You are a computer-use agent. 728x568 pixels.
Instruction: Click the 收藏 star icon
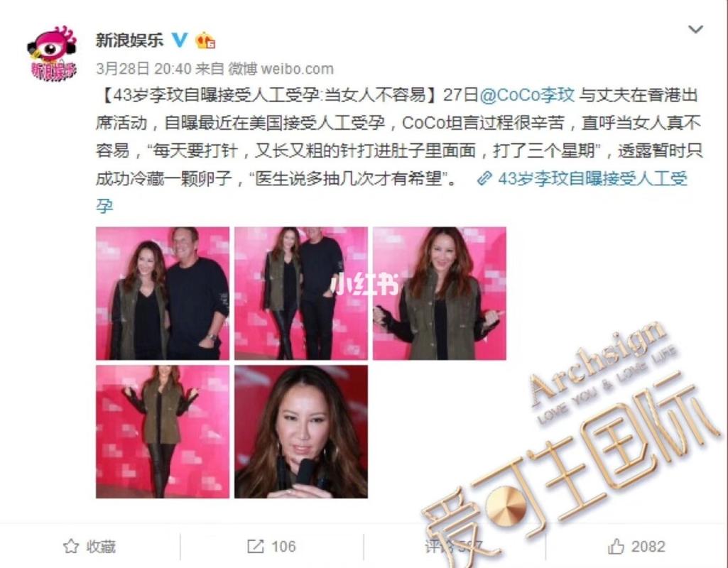click(71, 546)
